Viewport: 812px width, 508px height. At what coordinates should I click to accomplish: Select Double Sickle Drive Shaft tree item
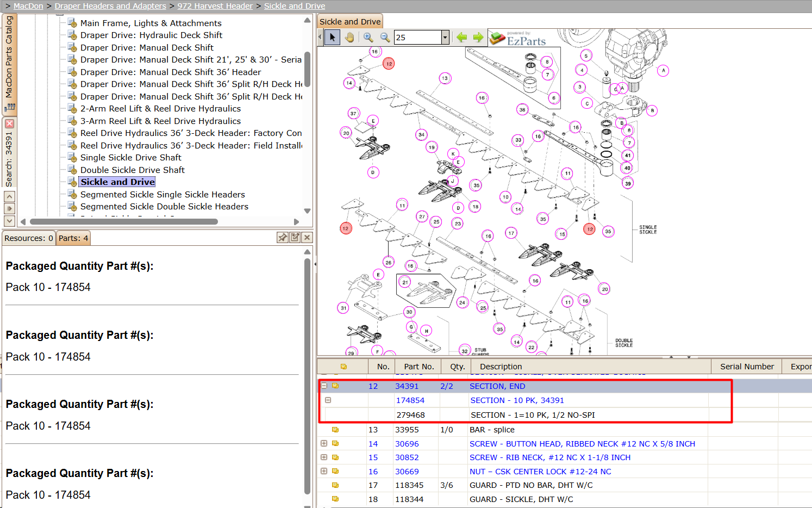tap(133, 170)
